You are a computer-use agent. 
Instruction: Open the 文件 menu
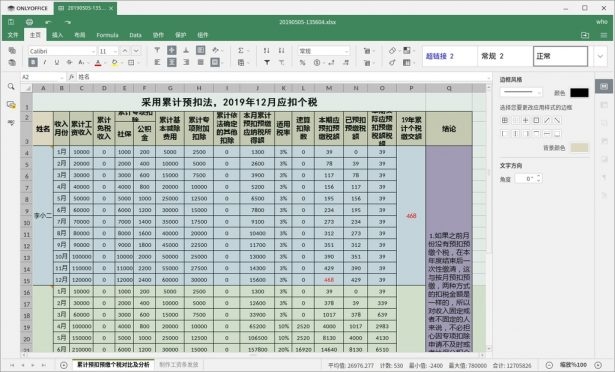[x=13, y=35]
